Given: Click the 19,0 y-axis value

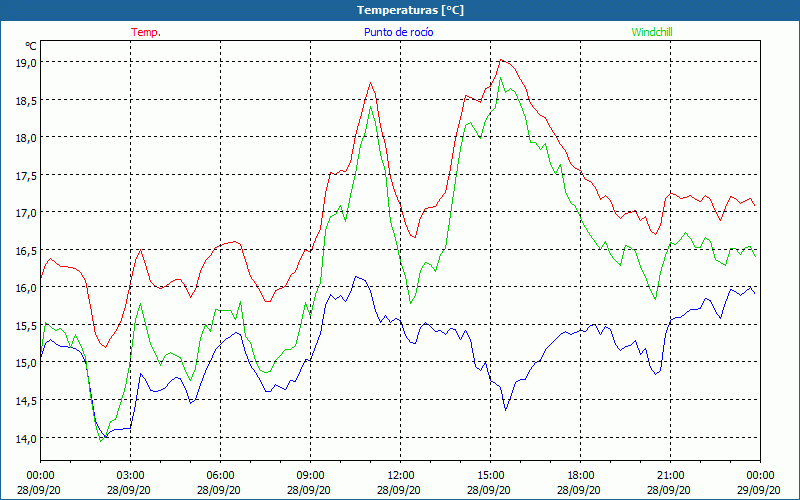Looking at the screenshot, I should pyautogui.click(x=27, y=62).
